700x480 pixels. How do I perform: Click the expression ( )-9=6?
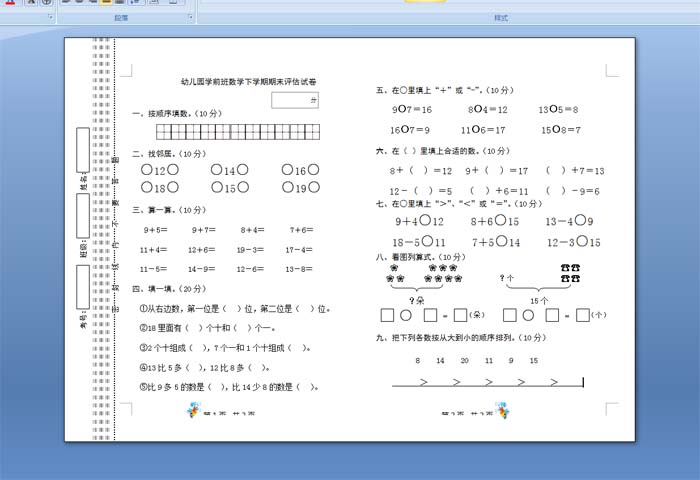click(573, 191)
